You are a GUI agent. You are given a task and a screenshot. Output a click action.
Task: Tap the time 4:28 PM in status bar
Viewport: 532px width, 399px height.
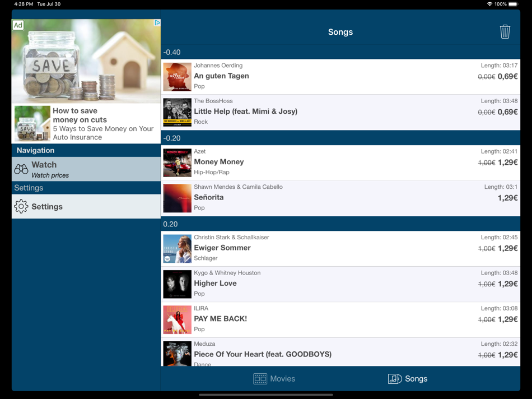click(x=24, y=4)
